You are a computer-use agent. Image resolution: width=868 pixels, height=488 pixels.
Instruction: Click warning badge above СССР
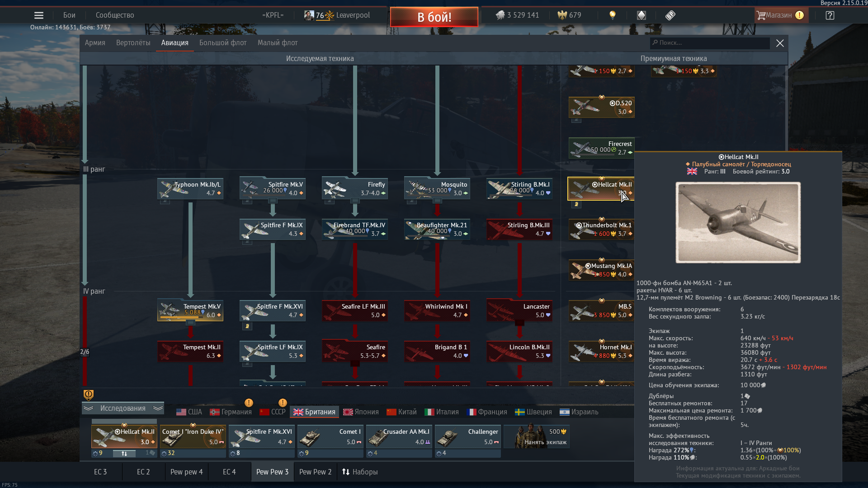point(283,403)
